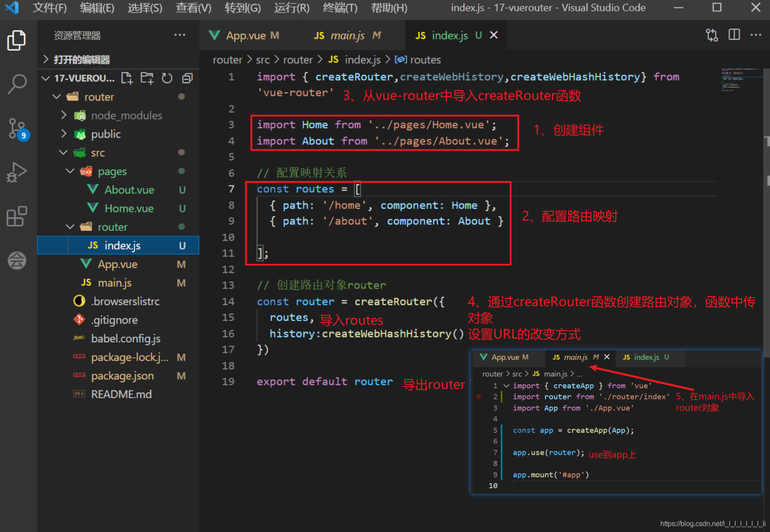Screen dimensions: 770x532
Task: Open the 转到(G) menu
Action: [243, 8]
